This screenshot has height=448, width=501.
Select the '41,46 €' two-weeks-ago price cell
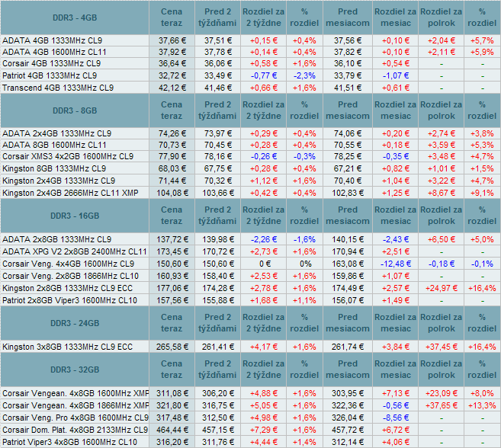(x=218, y=88)
